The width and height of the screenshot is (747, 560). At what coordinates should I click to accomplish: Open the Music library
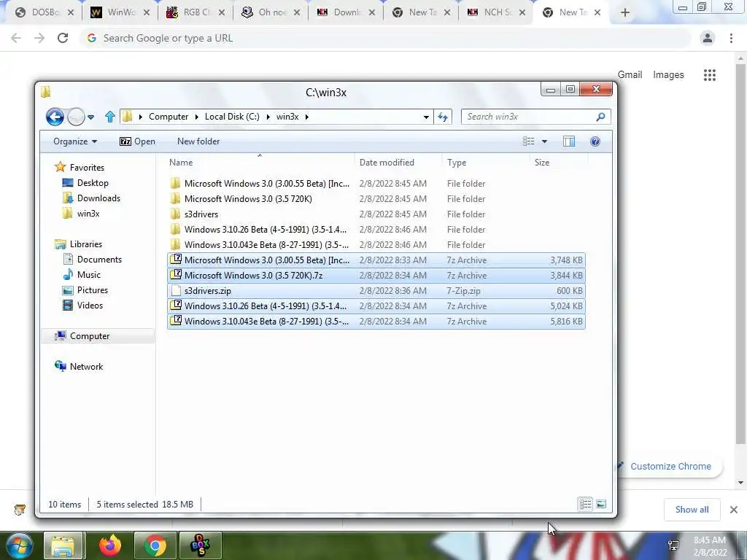coord(82,275)
